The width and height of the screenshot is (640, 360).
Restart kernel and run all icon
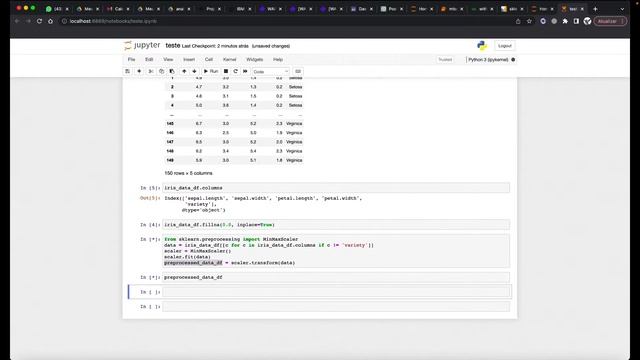(x=245, y=71)
